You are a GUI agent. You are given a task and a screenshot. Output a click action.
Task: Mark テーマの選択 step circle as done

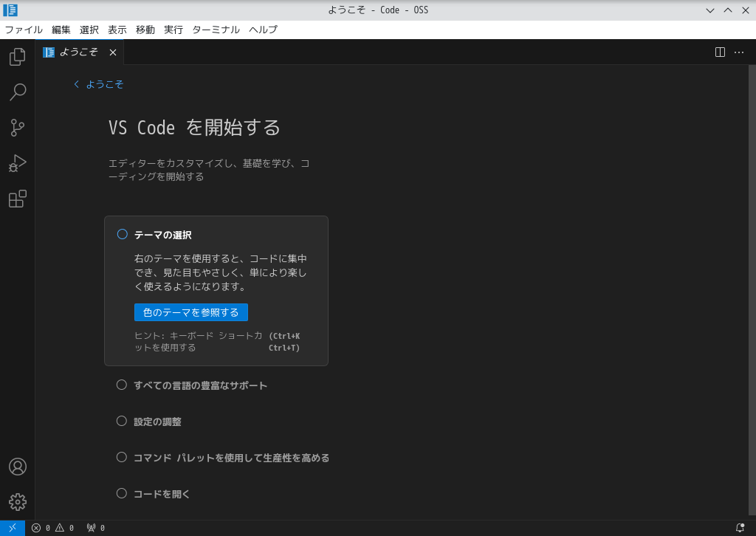click(x=123, y=234)
